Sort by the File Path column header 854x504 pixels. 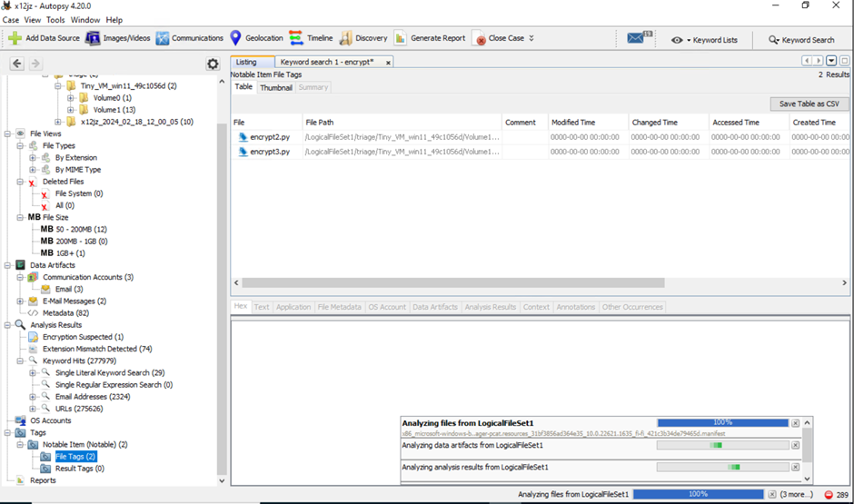pyautogui.click(x=402, y=123)
